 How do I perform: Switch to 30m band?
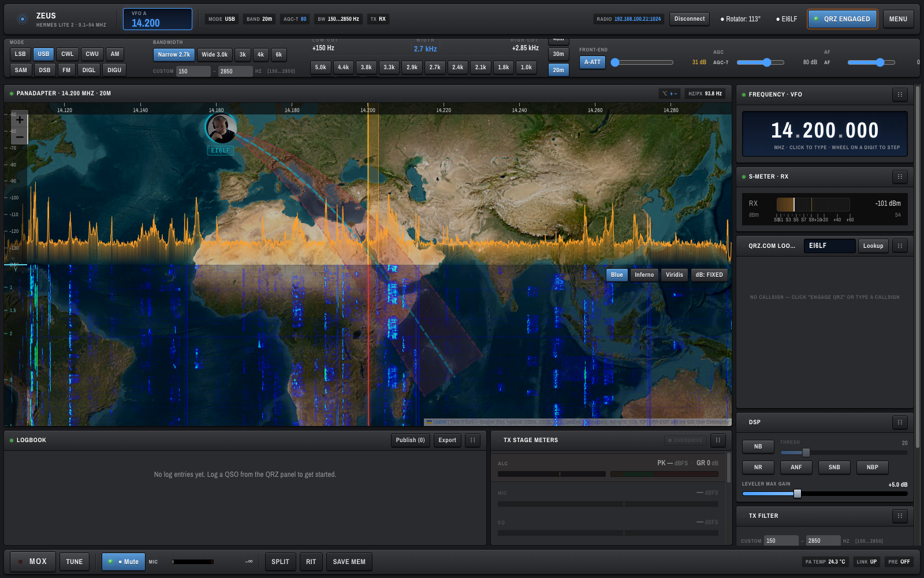pos(558,54)
